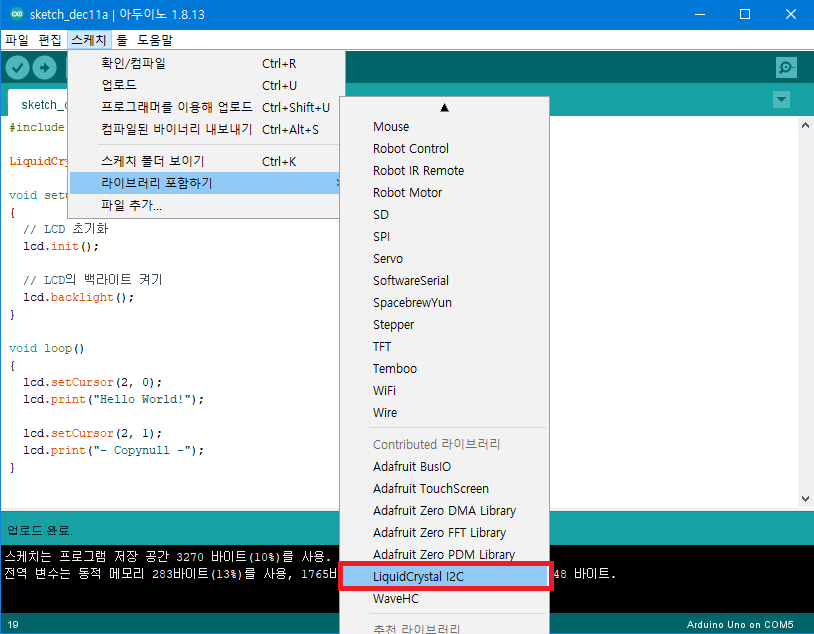
Task: Click the Arduino logo in title bar
Action: tap(17, 14)
